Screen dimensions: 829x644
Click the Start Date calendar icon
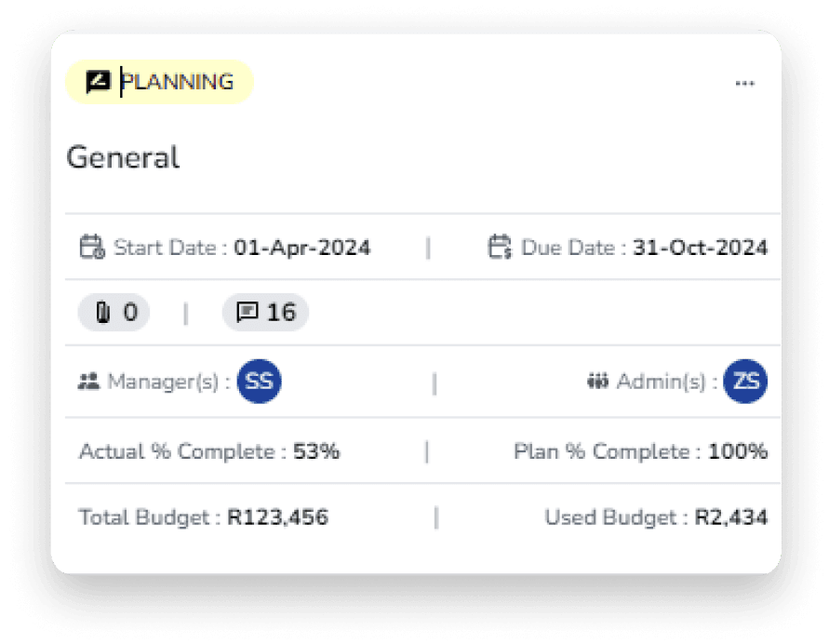click(x=91, y=248)
